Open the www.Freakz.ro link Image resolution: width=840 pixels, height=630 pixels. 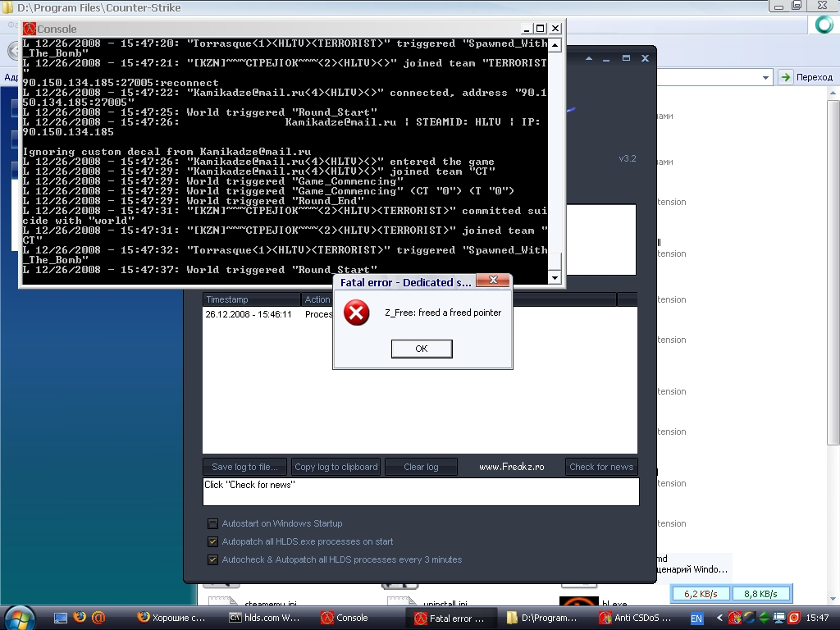(x=512, y=467)
